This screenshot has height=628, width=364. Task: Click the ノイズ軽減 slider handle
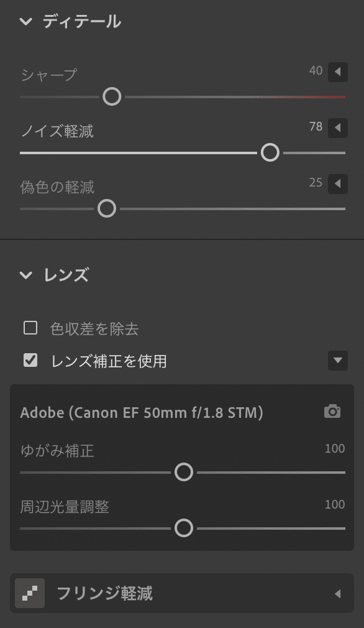[x=270, y=152]
